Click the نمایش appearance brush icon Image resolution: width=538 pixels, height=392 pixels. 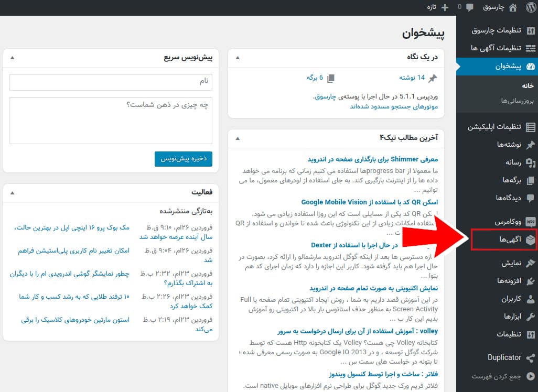click(531, 263)
